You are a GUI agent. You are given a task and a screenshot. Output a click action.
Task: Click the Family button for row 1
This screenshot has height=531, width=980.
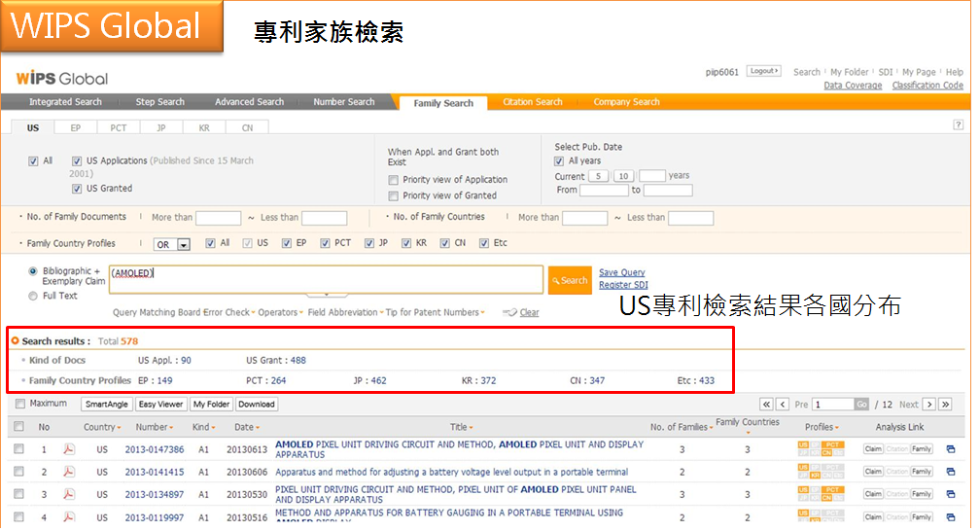(x=922, y=449)
